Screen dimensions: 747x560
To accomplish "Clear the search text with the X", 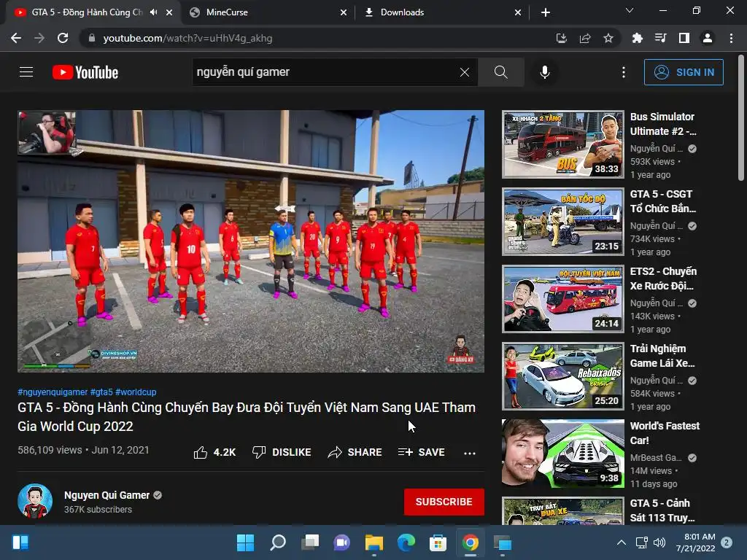I will pyautogui.click(x=465, y=72).
